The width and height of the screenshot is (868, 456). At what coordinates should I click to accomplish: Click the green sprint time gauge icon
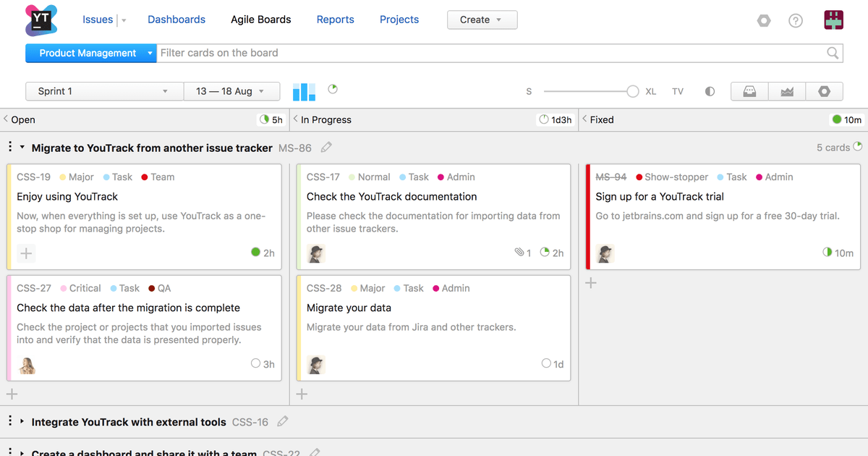point(332,88)
